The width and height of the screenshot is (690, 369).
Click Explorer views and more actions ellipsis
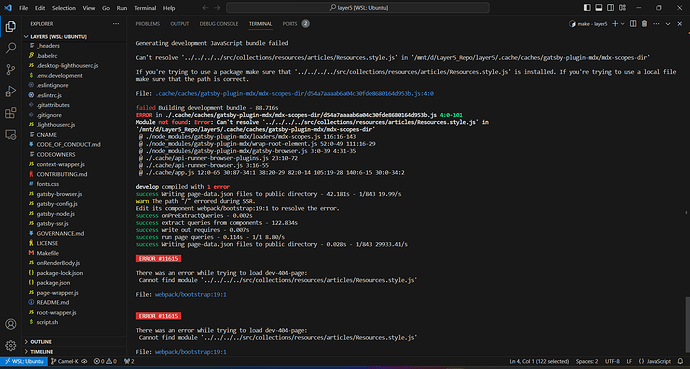(x=116, y=24)
